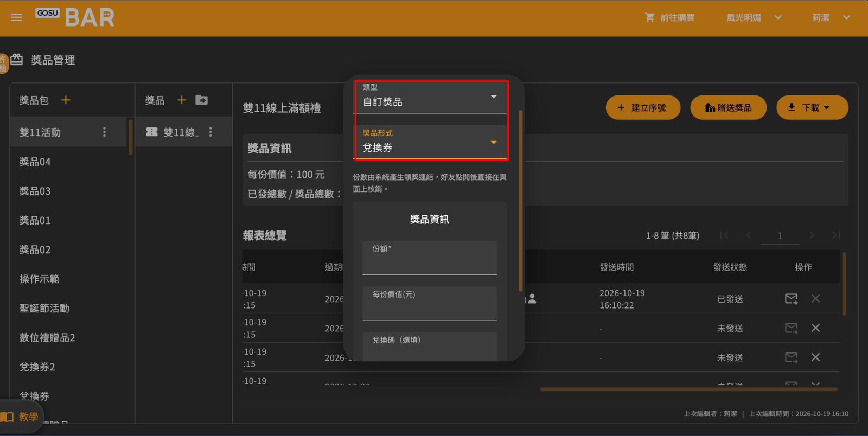Add a new 獎品包 with plus icon
Viewport: 868px width, 436px height.
(x=66, y=100)
